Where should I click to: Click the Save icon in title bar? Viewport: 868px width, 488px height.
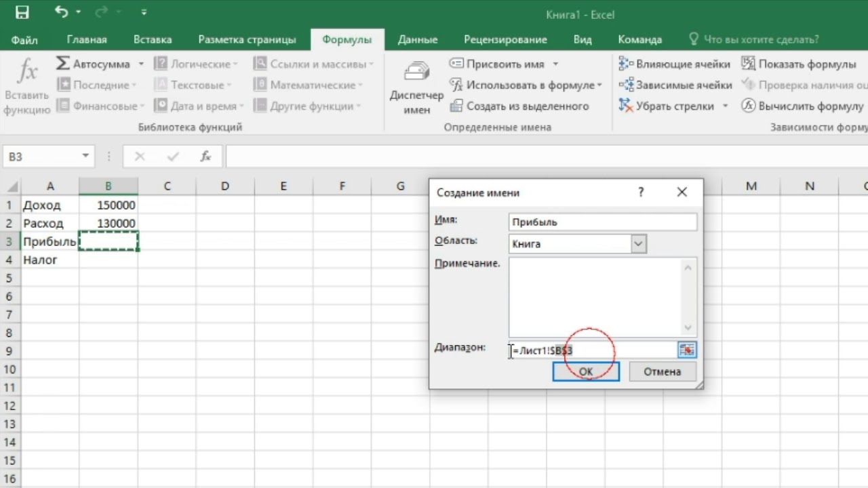[22, 12]
